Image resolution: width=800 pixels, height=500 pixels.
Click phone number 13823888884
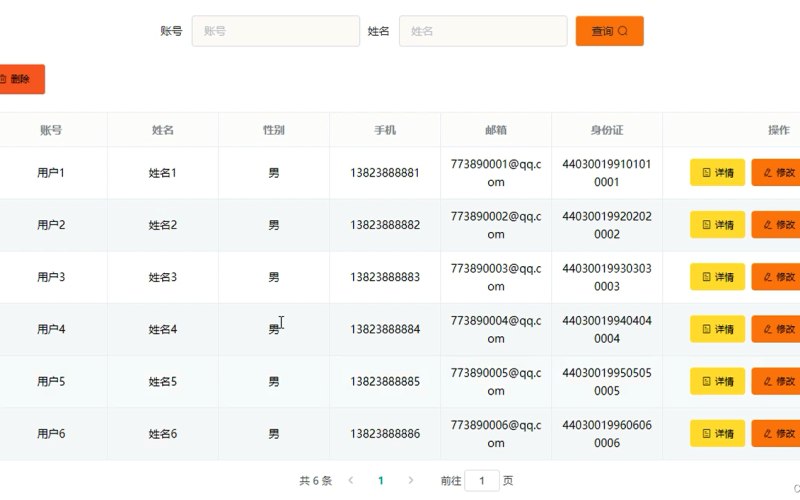coord(385,329)
